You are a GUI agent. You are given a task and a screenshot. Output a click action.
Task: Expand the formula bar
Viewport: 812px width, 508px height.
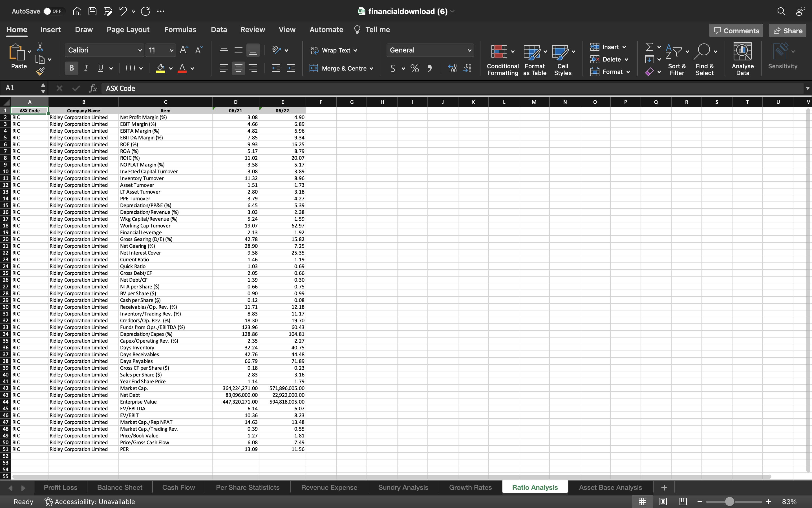(807, 88)
